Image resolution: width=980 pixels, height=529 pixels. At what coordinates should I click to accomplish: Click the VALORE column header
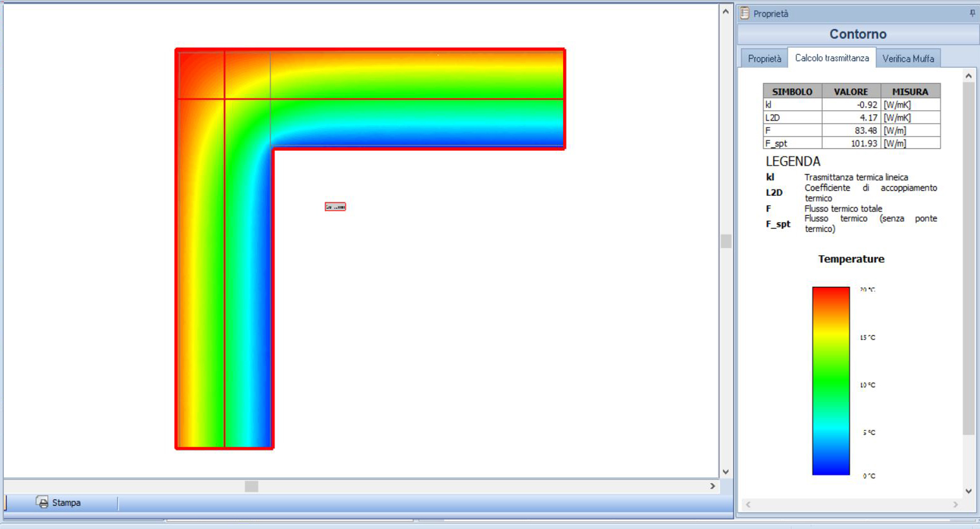(851, 91)
